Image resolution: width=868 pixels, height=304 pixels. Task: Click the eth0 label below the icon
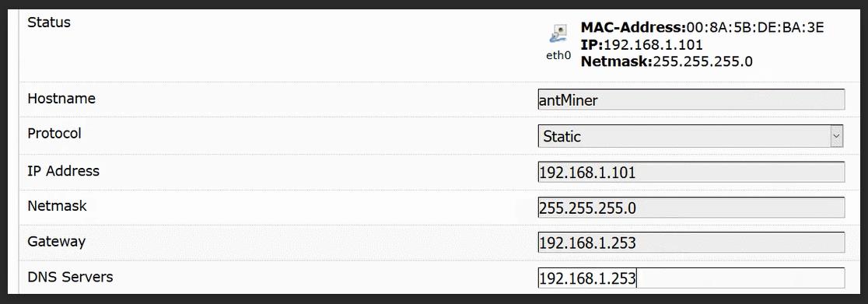[x=558, y=55]
